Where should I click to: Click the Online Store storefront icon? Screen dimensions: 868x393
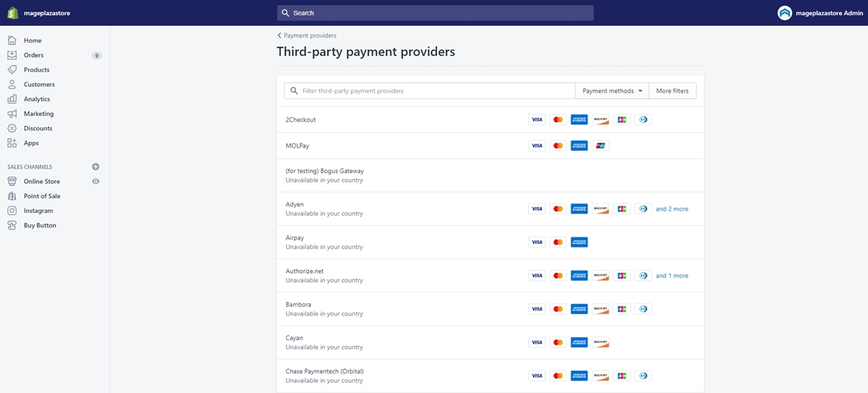tap(12, 182)
